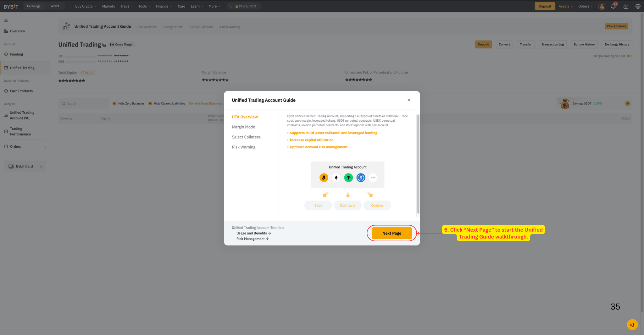644x335 pixels.
Task: Click the guide dialog vertical scrollbar
Action: click(418, 164)
